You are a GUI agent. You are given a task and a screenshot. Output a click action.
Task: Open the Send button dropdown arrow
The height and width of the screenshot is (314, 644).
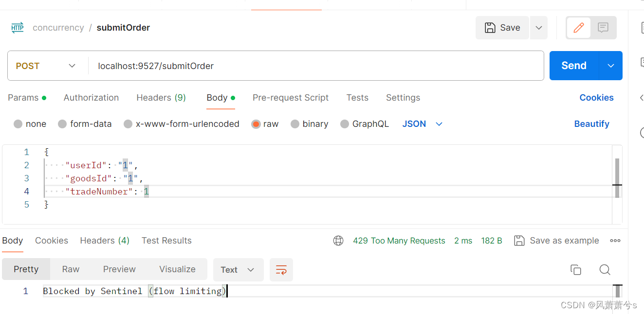tap(610, 65)
